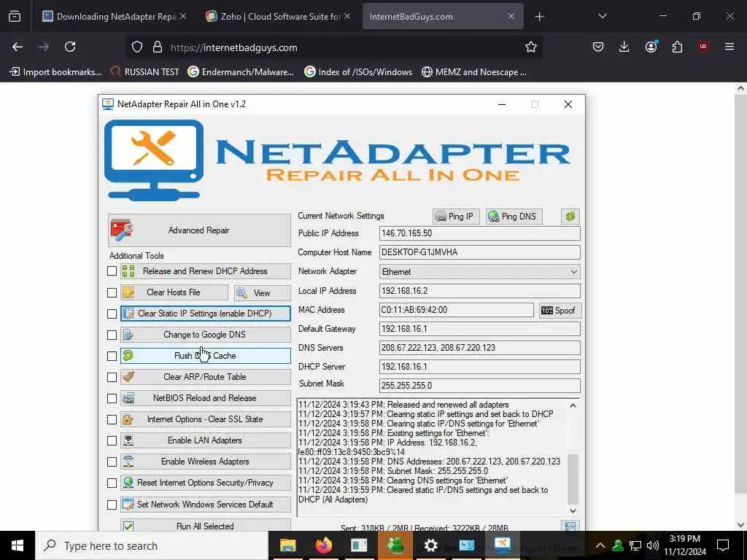
Task: Check Reset Internet Options Security/Privacy box
Action: point(112,483)
